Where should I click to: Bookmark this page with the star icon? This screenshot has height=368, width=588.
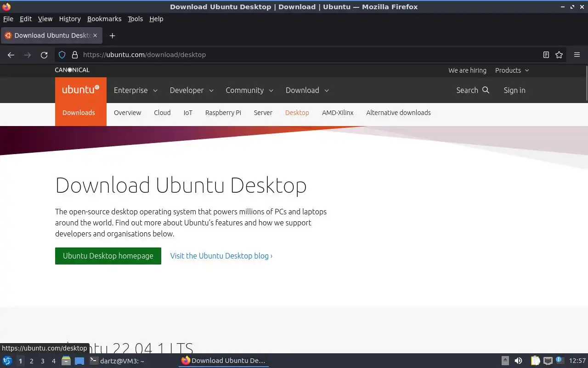559,55
